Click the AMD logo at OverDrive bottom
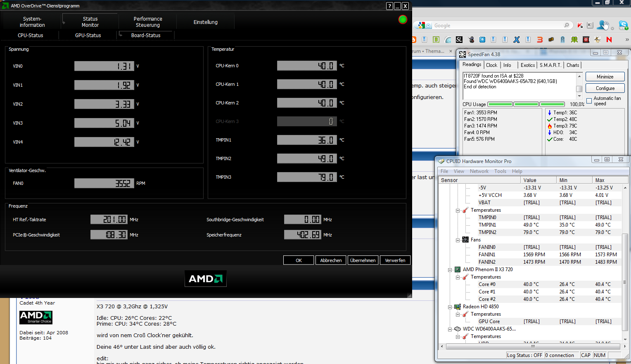This screenshot has height=364, width=631. pos(205,279)
